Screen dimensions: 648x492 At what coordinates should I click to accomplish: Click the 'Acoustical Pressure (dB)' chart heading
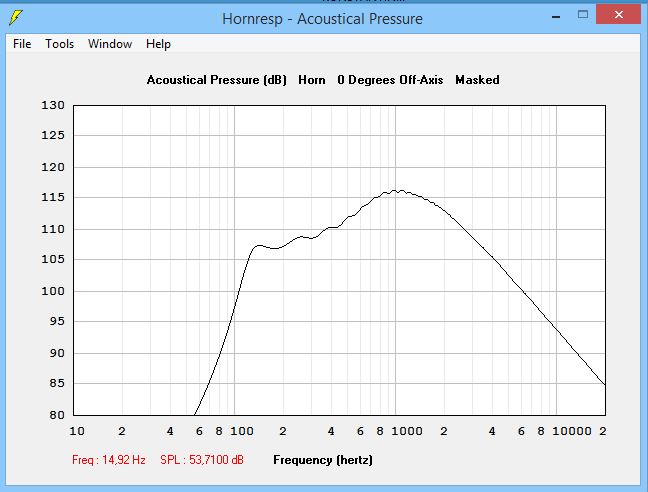tap(217, 80)
